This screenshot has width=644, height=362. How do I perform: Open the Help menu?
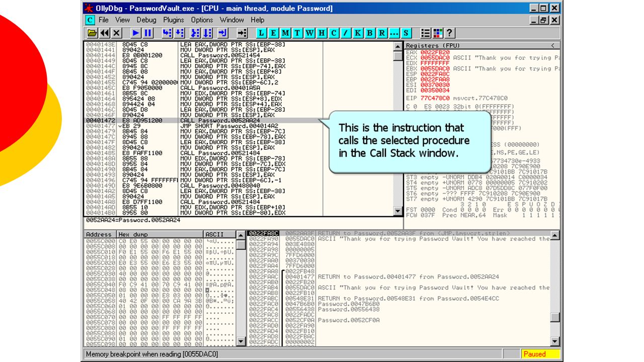[258, 20]
